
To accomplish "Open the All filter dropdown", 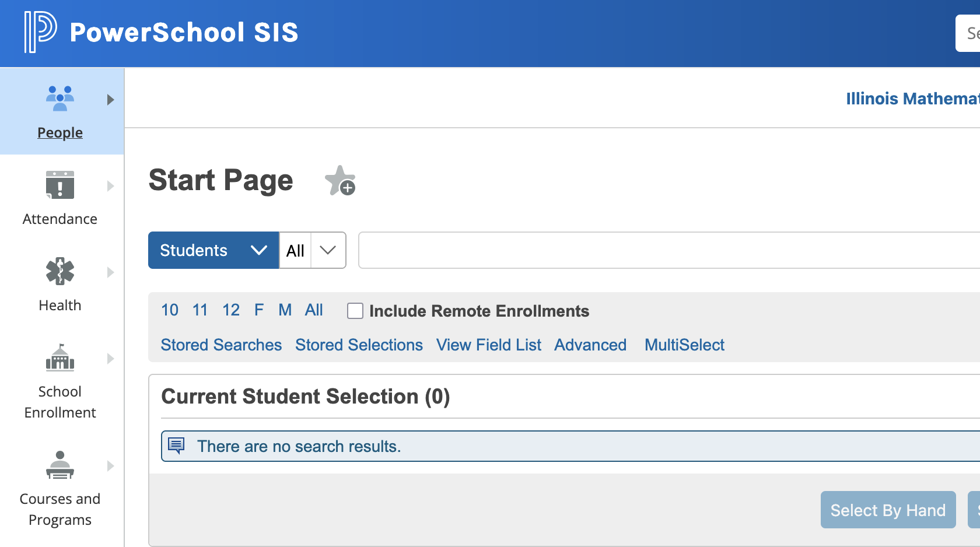I will pyautogui.click(x=313, y=250).
